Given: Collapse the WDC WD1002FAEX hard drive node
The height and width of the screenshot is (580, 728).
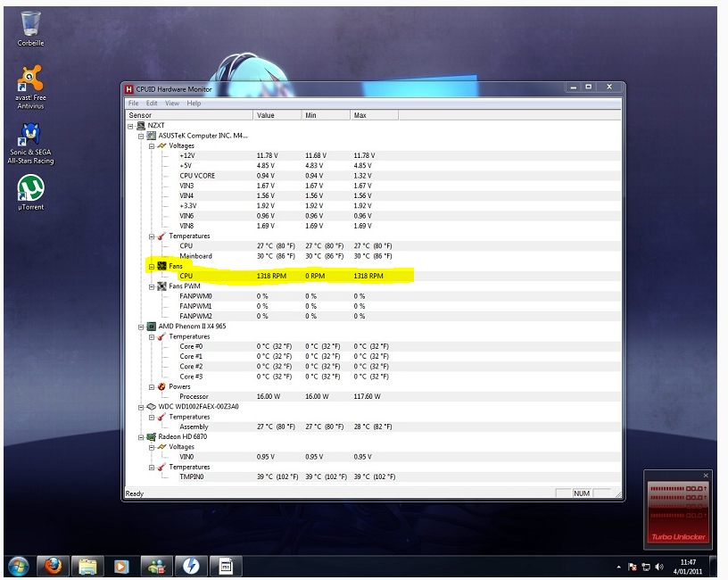Looking at the screenshot, I should (x=140, y=406).
